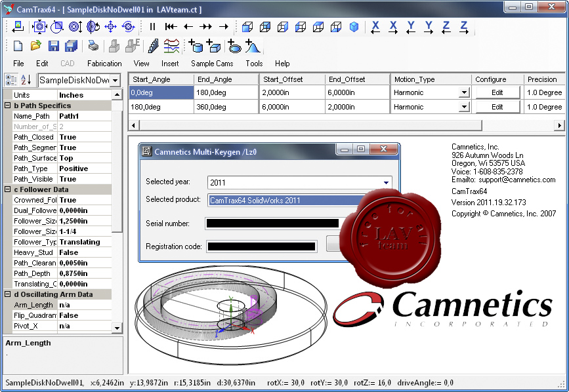Save the file with the single floppy icon
Image resolution: width=569 pixels, height=392 pixels.
[54, 46]
